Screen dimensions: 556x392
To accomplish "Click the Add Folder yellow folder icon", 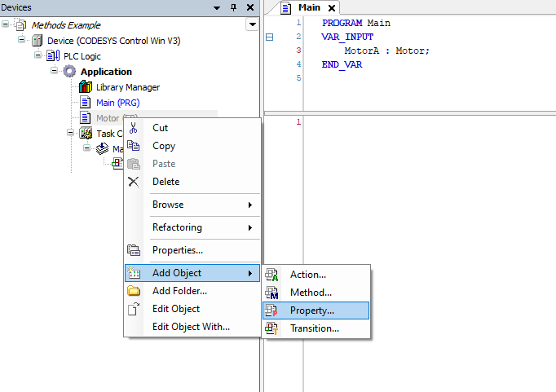I will coord(134,291).
